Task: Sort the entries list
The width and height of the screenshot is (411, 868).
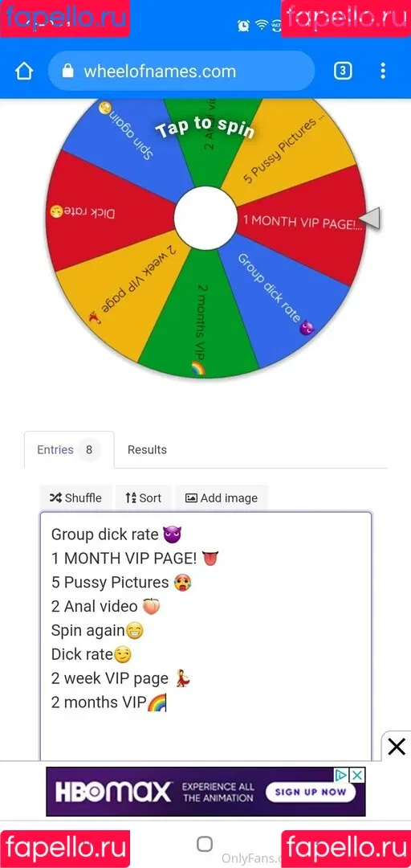Action: 143,497
